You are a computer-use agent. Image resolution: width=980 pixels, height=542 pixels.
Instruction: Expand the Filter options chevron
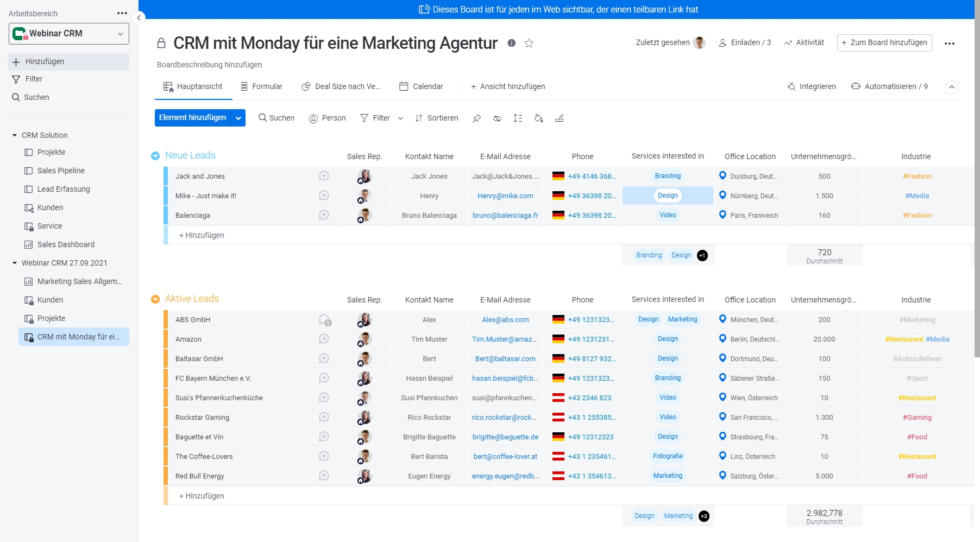click(x=400, y=118)
